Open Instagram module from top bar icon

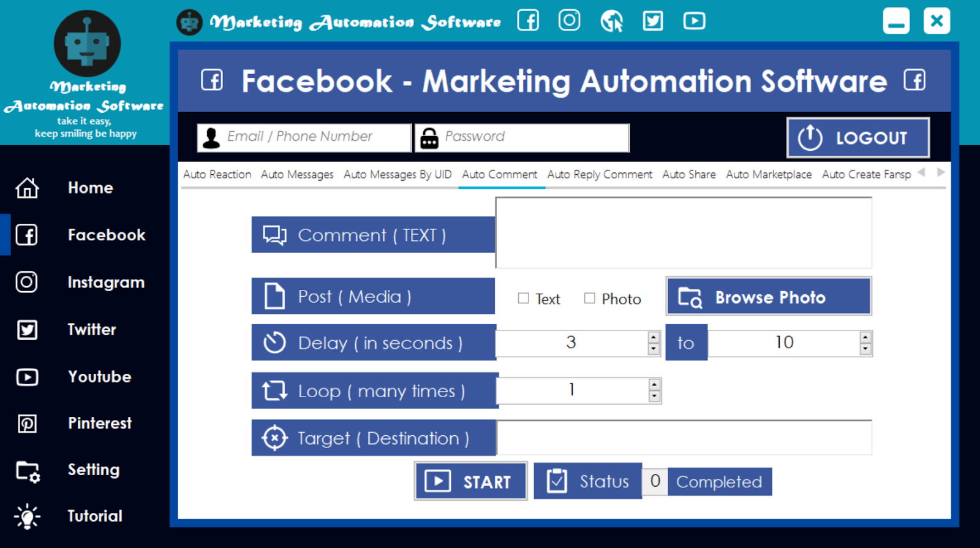click(569, 20)
